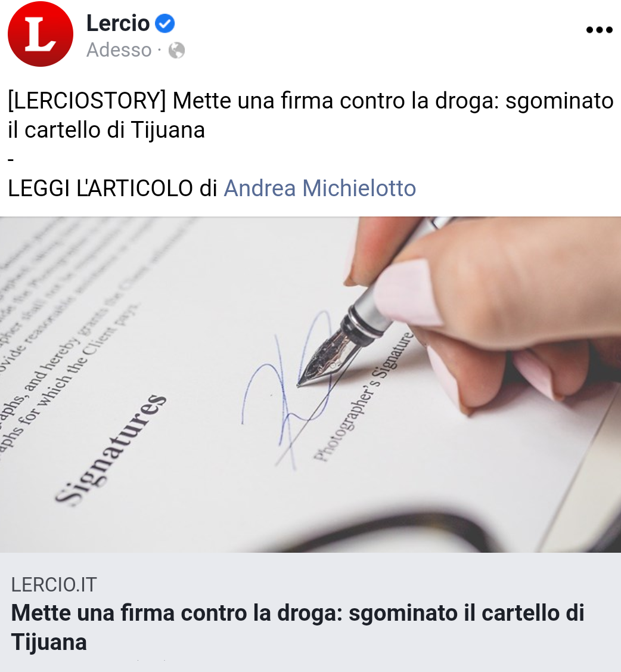Image resolution: width=621 pixels, height=672 pixels.
Task: Open the three-dot post options menu
Action: click(599, 30)
